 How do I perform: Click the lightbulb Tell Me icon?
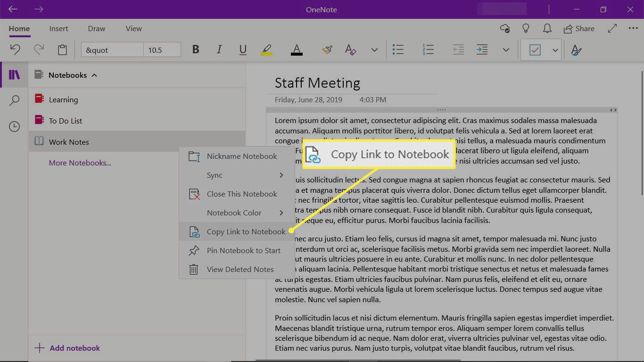(526, 28)
